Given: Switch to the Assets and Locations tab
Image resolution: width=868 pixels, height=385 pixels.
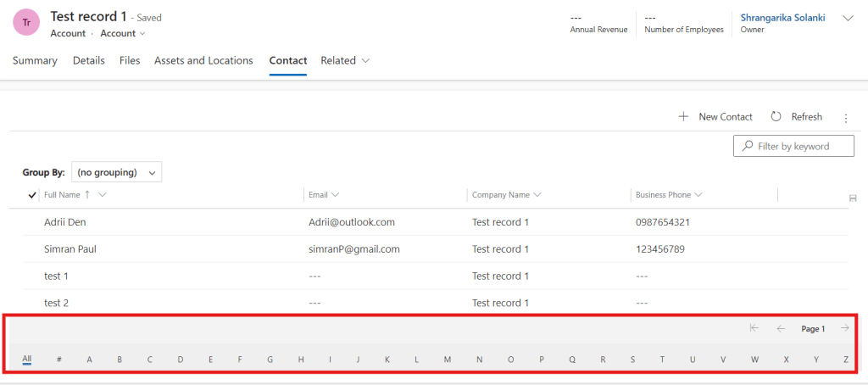Looking at the screenshot, I should [203, 61].
